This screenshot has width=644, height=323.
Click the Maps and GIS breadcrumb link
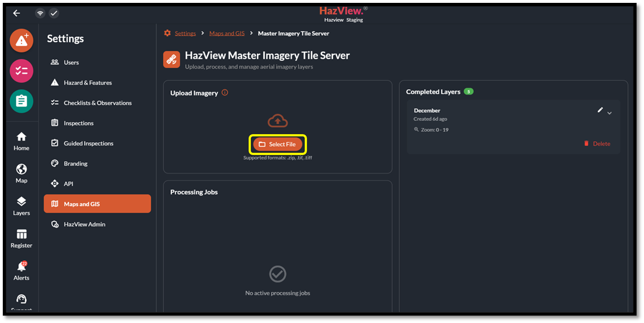(x=227, y=33)
